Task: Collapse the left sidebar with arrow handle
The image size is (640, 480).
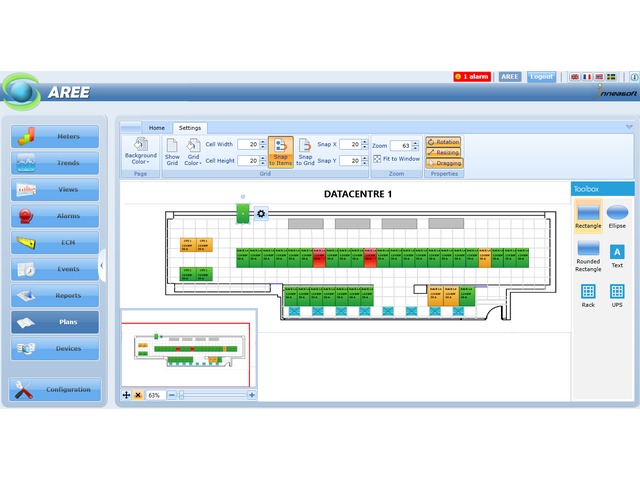Action: pyautogui.click(x=103, y=265)
